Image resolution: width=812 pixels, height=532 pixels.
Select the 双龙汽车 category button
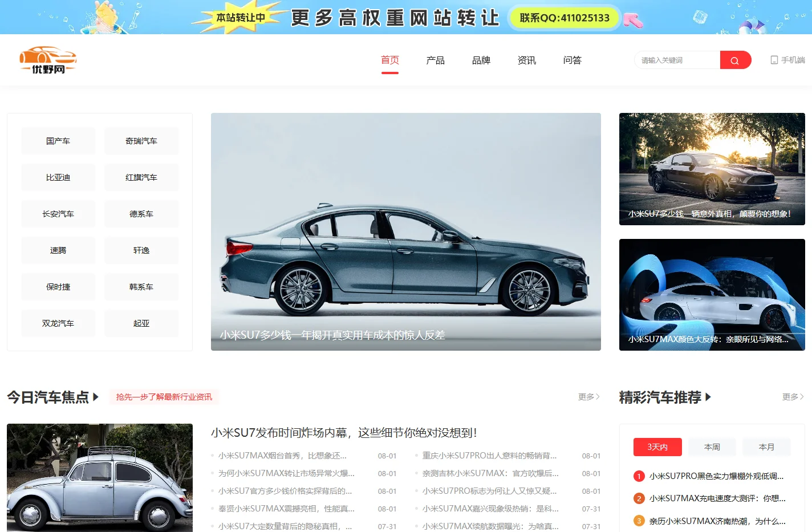pos(58,323)
